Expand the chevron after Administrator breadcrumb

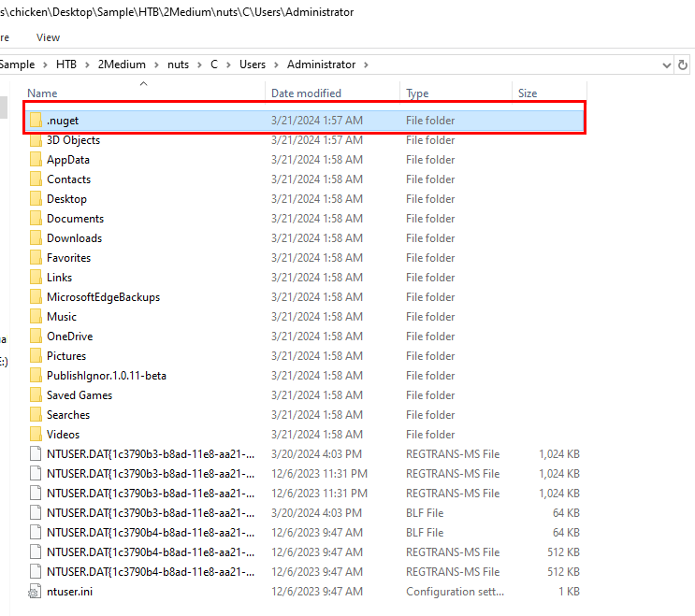[367, 64]
